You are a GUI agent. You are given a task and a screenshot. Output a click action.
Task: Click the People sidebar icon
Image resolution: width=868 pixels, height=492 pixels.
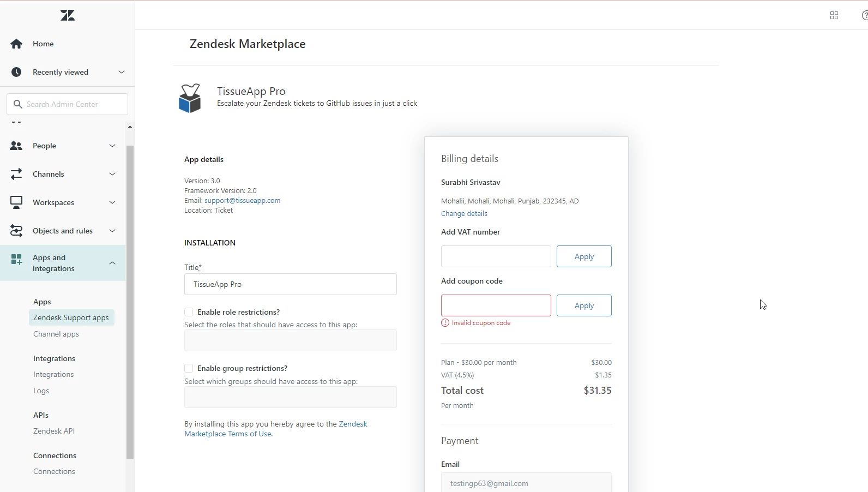pos(16,146)
